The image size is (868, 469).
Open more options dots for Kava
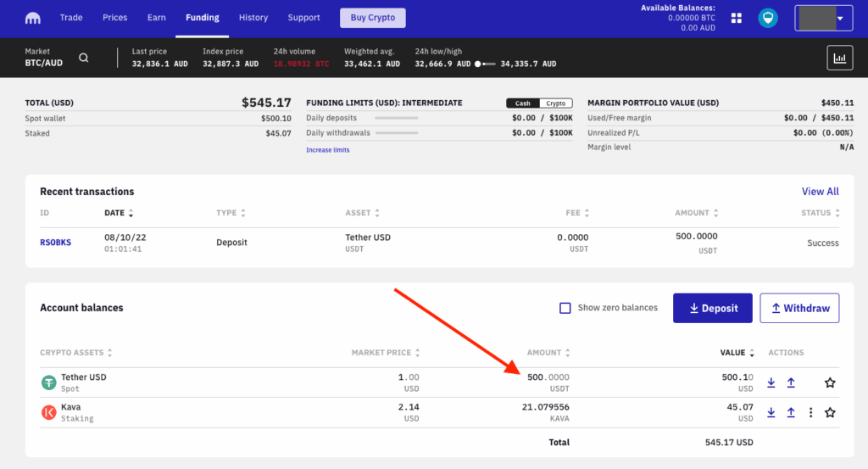pyautogui.click(x=810, y=412)
